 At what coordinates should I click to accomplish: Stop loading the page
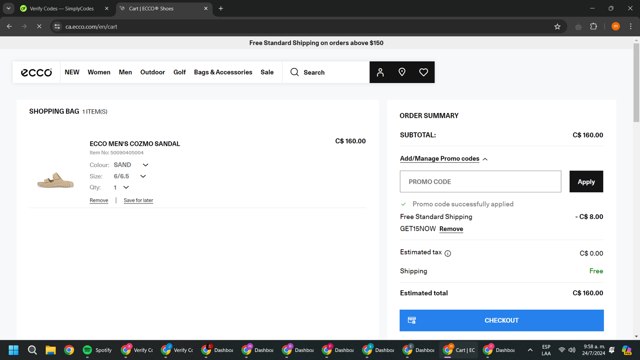pyautogui.click(x=39, y=27)
